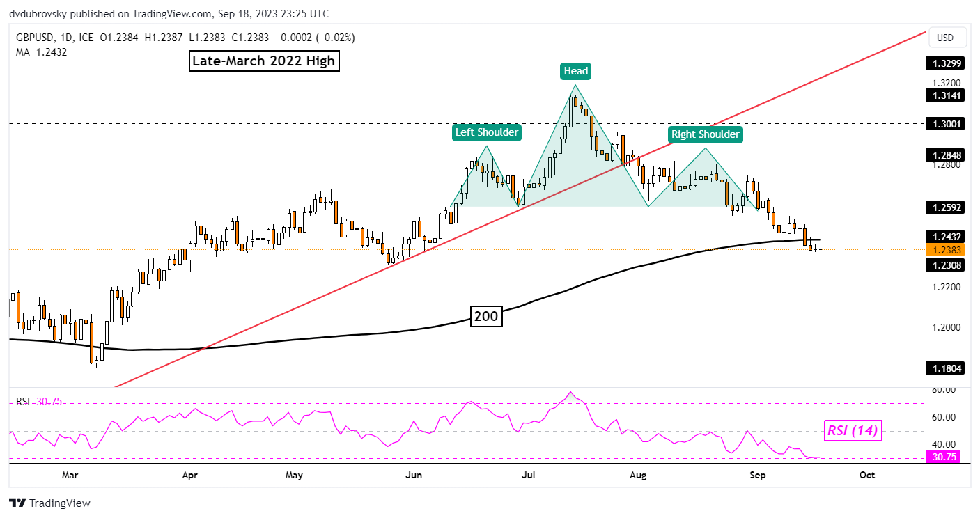Select the Head pattern label

coord(575,70)
